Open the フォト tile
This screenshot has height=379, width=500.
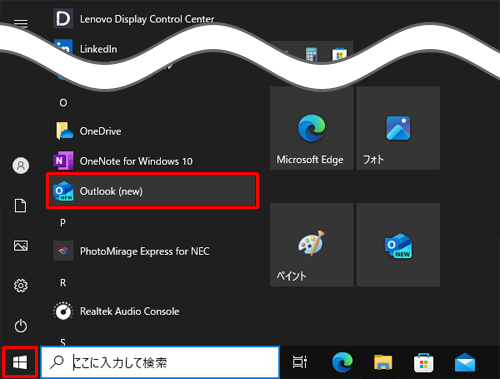click(x=398, y=128)
